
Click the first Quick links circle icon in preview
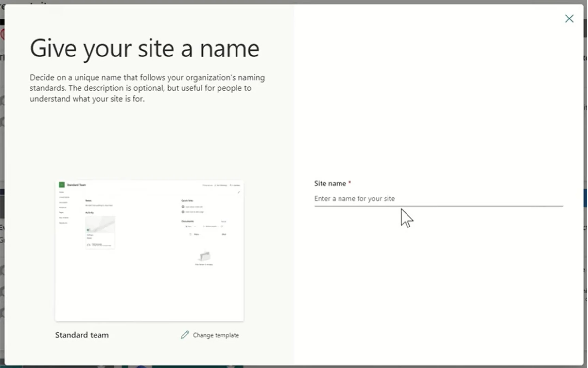182,207
